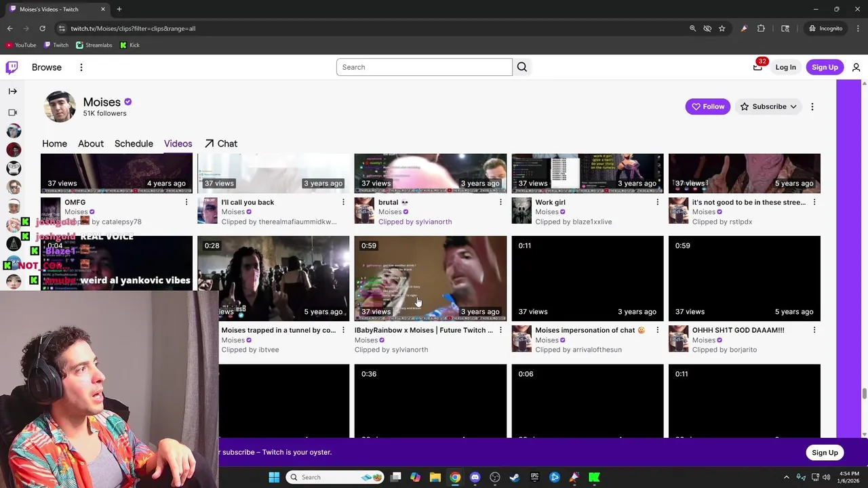868x488 pixels.
Task: Open the Epic Games taskbar icon
Action: click(x=534, y=477)
